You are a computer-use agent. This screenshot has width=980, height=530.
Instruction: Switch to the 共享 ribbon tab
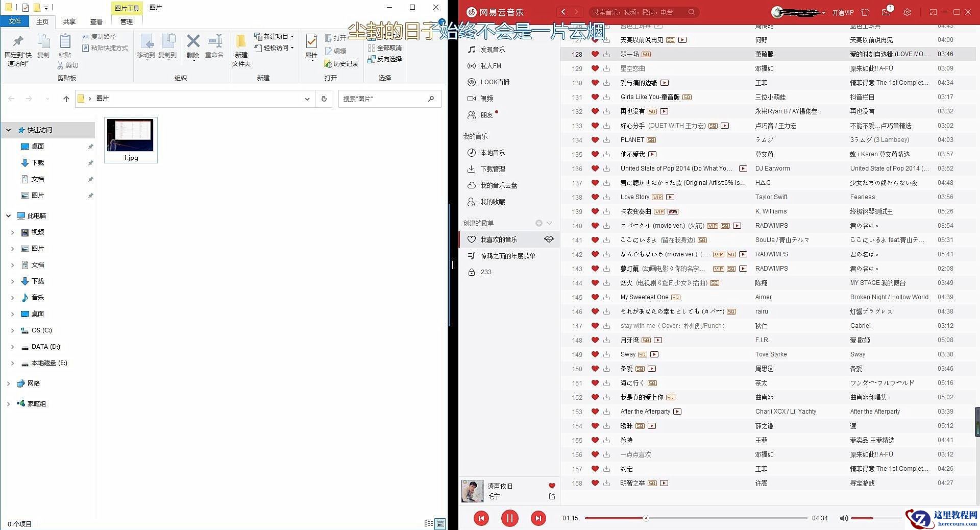pyautogui.click(x=69, y=21)
